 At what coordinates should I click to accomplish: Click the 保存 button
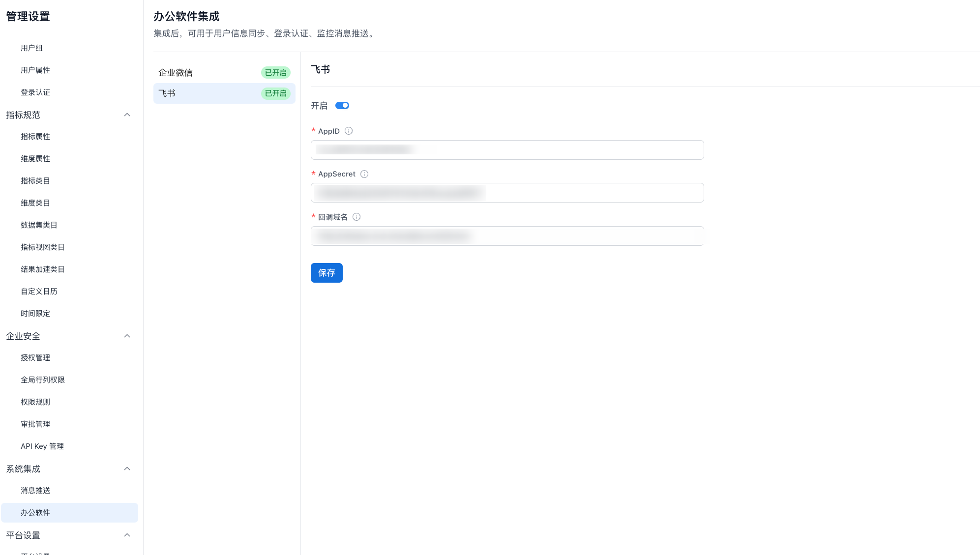[327, 273]
